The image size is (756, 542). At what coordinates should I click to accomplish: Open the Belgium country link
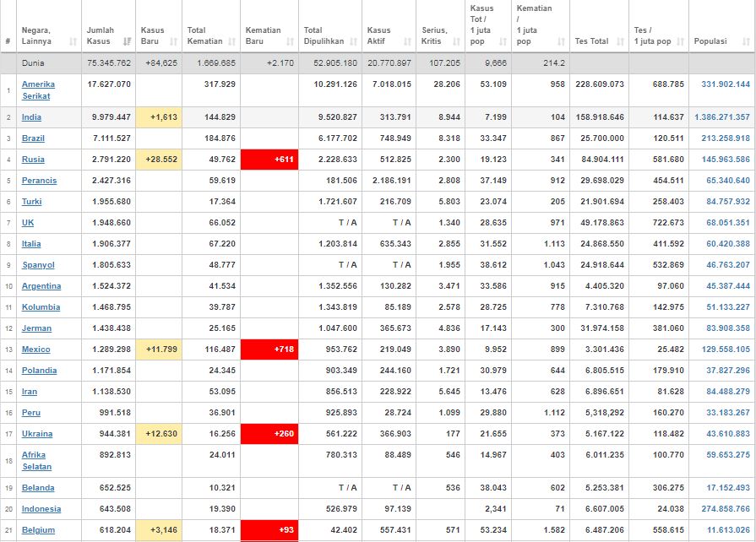[x=38, y=530]
